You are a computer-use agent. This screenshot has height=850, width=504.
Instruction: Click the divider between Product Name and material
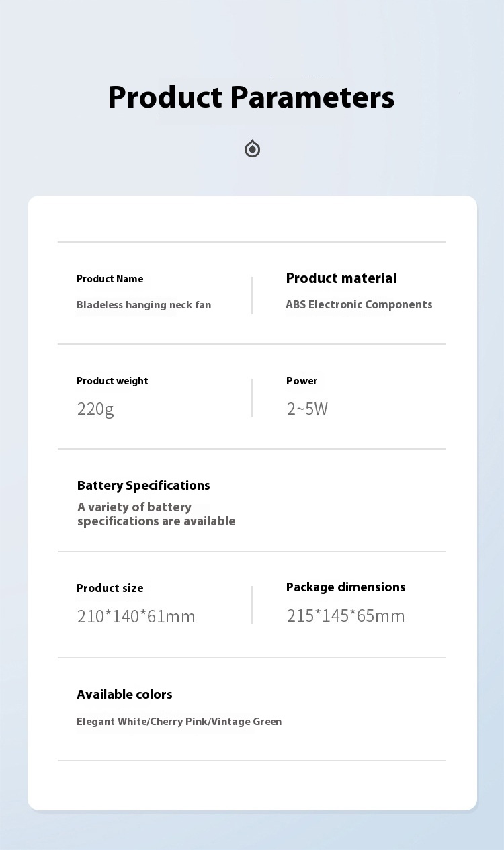[252, 296]
